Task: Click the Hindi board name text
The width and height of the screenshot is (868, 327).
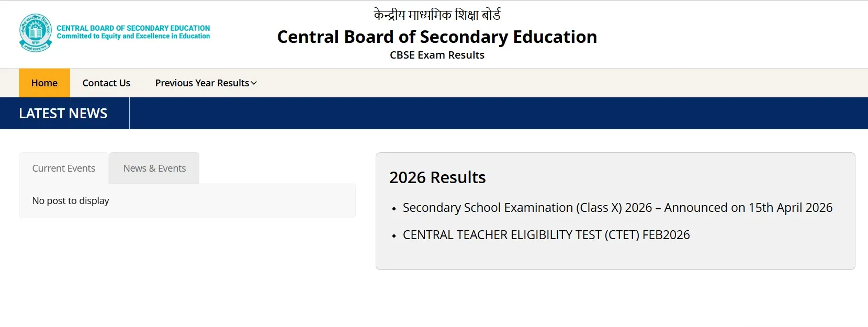Action: (437, 14)
